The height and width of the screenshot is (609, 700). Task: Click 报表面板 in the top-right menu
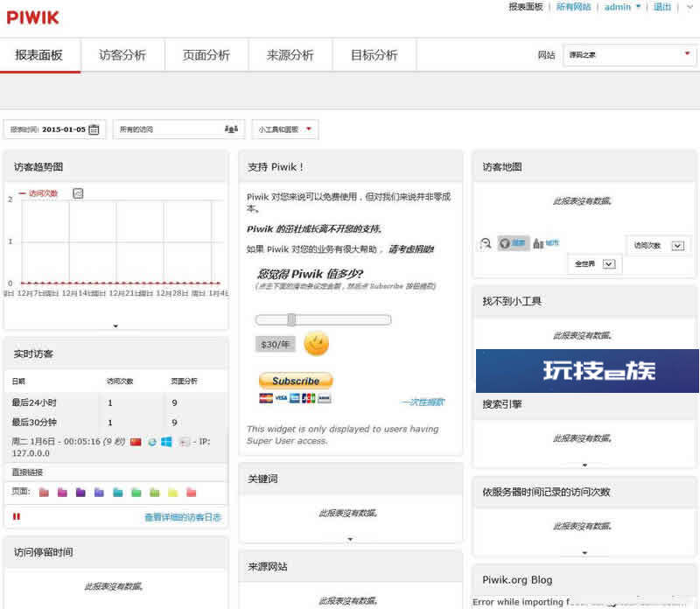point(526,7)
